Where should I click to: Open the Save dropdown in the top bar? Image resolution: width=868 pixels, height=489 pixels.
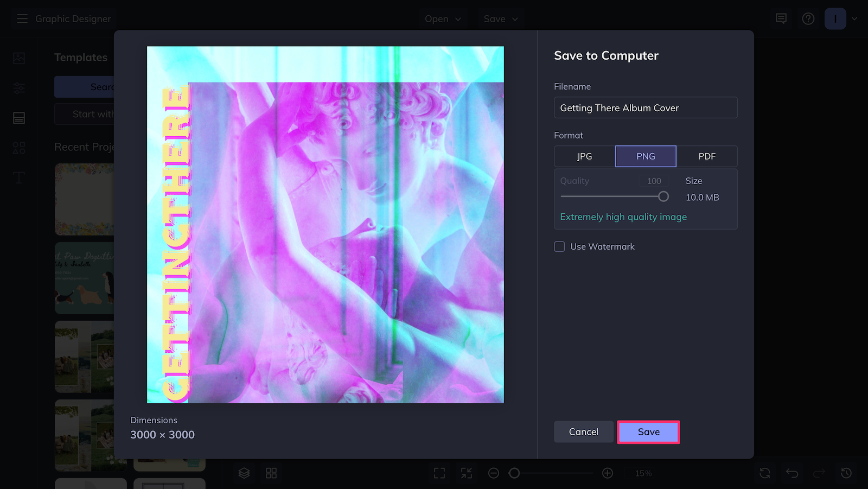(x=500, y=18)
